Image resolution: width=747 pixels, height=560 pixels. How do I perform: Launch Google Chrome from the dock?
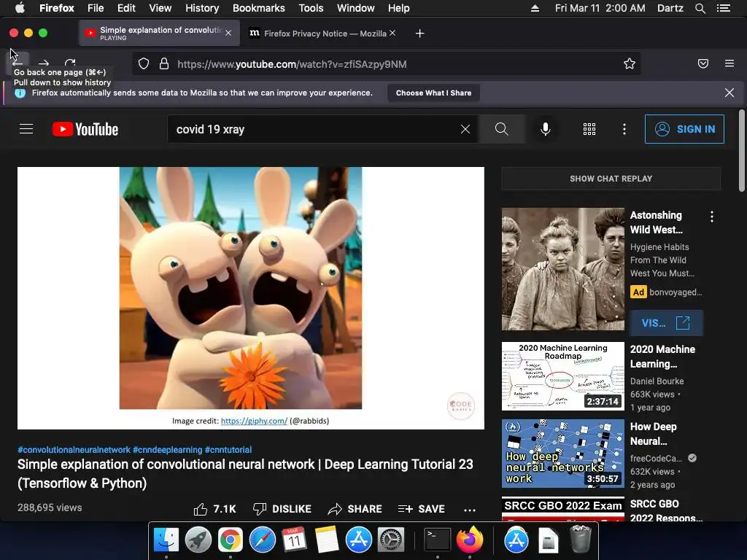tap(230, 540)
